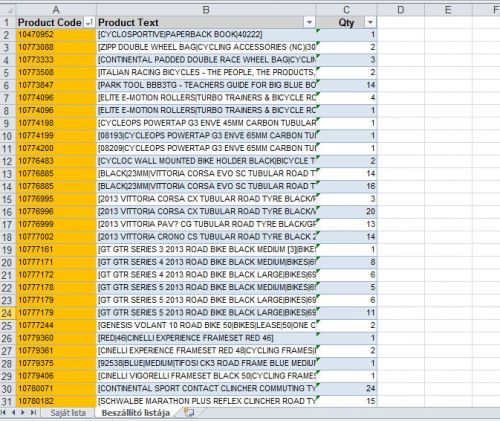Screen dimensions: 500x421
Task: Select the Beszállító listája sheet tab
Action: (x=136, y=413)
